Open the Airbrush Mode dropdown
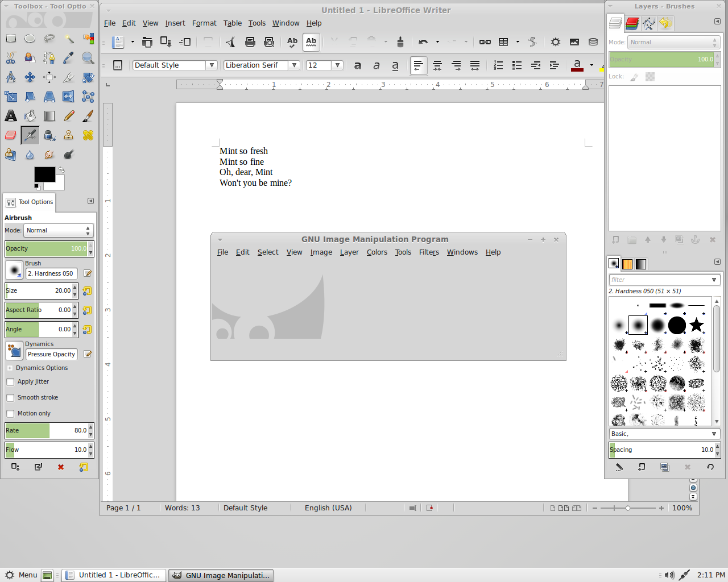The width and height of the screenshot is (728, 582). click(58, 231)
